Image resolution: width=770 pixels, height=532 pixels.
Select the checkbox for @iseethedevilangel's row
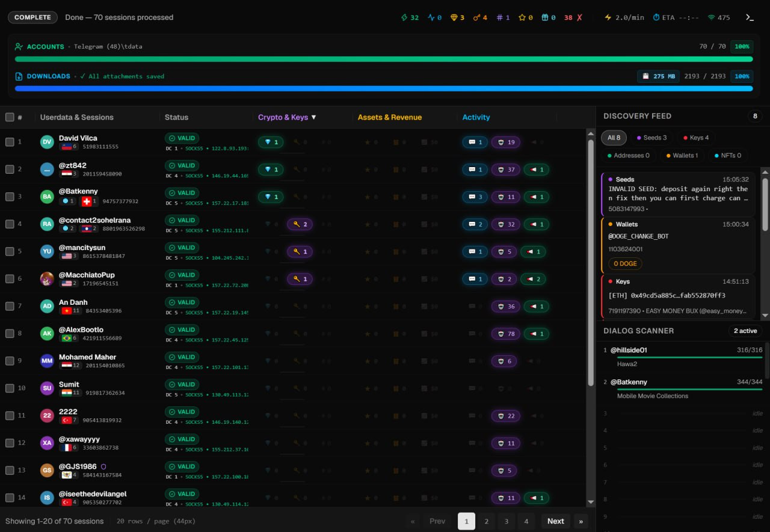coord(10,498)
